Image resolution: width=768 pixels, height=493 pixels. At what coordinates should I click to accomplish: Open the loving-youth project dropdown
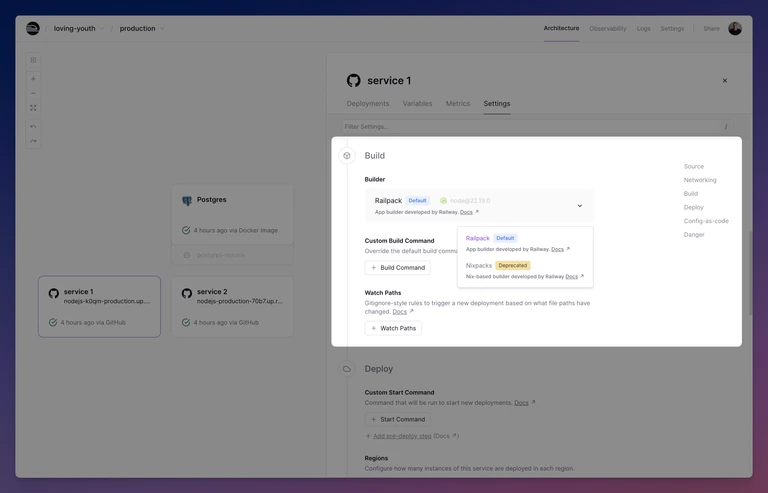click(x=79, y=28)
